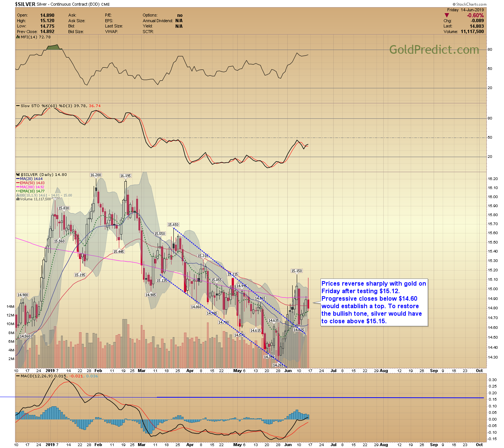The height and width of the screenshot is (448, 504).
Task: Click the blue MA(20) line marker in legend
Action: coord(18,179)
